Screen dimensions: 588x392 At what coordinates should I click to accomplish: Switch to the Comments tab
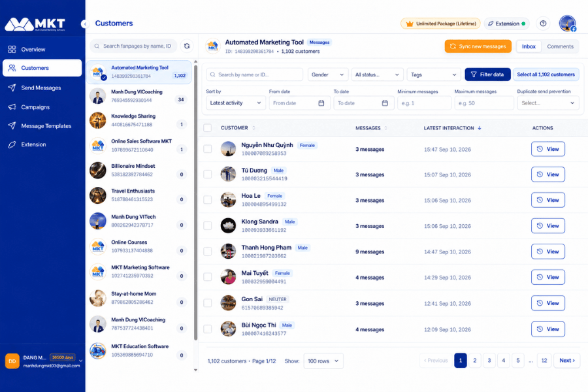(560, 46)
